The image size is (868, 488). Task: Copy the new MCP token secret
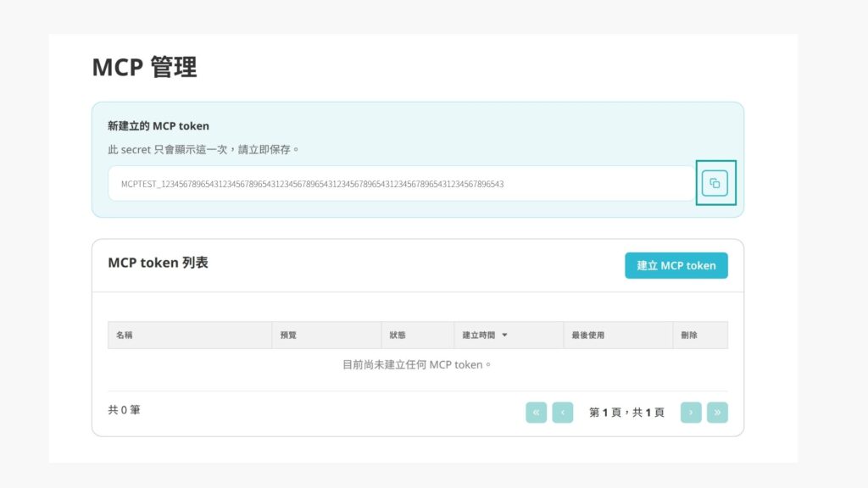pyautogui.click(x=715, y=183)
